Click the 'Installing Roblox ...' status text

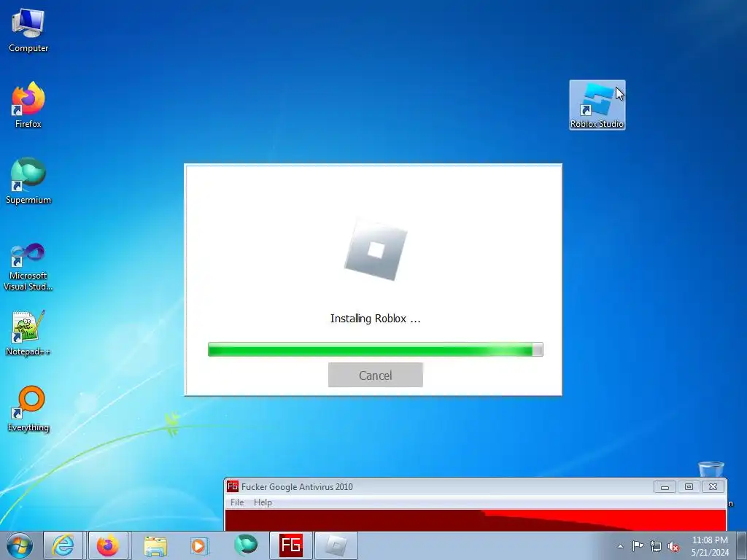pyautogui.click(x=376, y=319)
